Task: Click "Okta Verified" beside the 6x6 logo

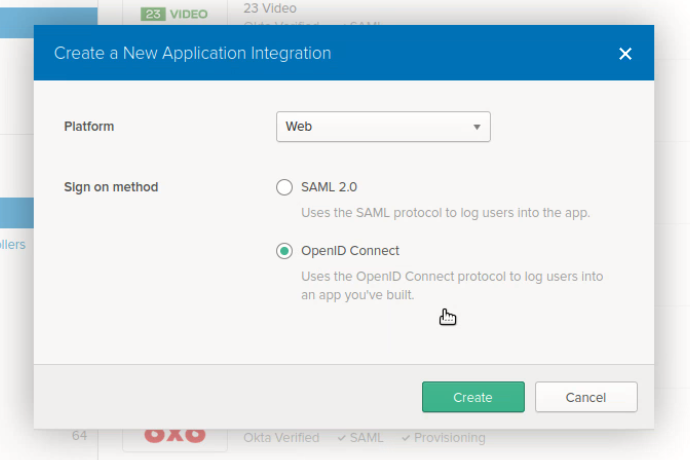Action: pos(281,438)
